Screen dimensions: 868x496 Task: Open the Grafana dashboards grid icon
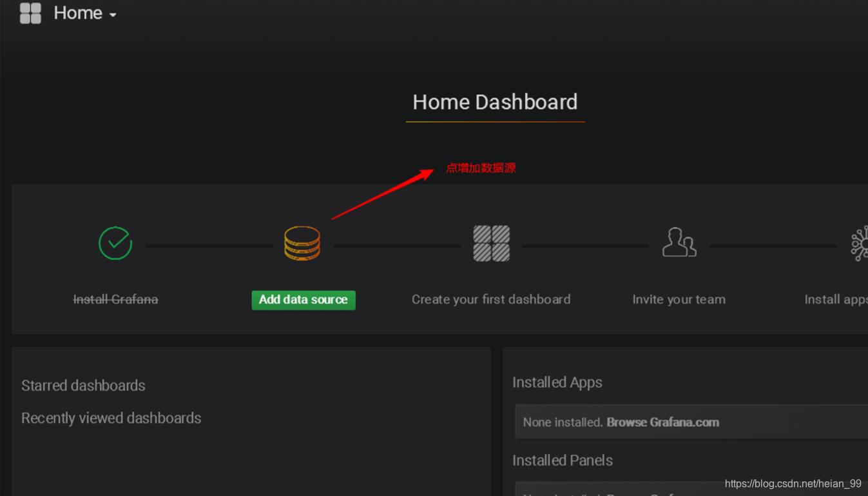(x=30, y=13)
